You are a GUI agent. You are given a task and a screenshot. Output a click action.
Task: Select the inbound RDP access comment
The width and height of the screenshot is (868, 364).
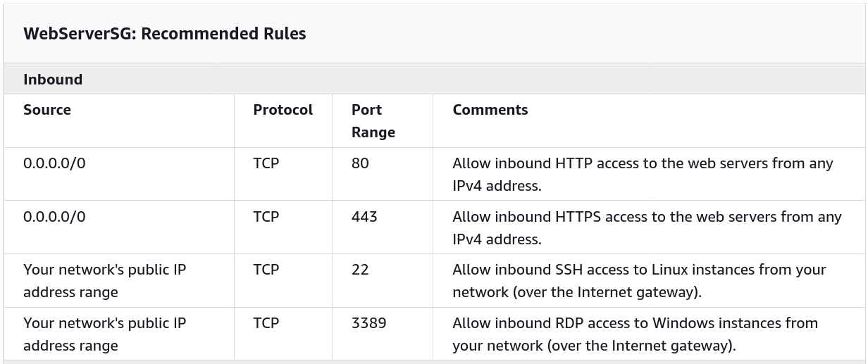(x=635, y=334)
